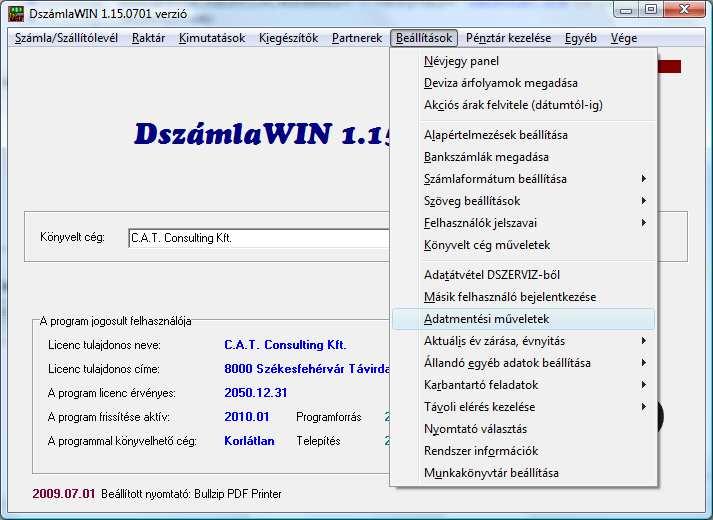Open the Kiegészítők menu
713x520 pixels.
point(288,38)
